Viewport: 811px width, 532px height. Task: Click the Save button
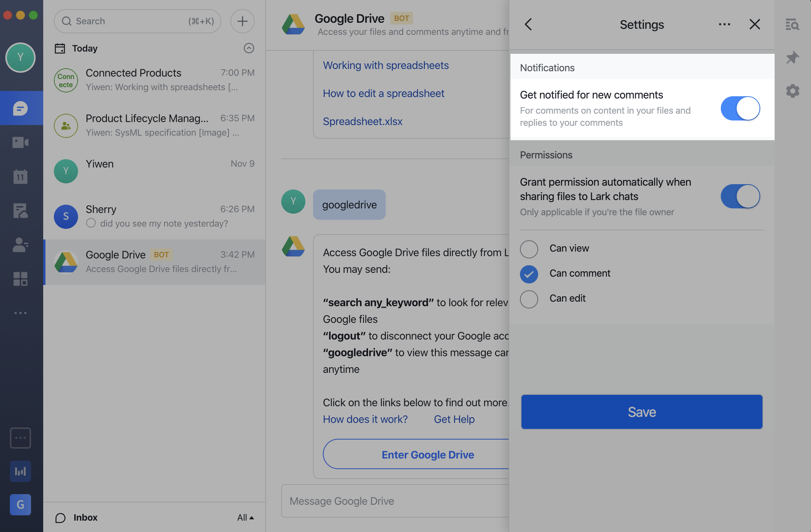point(642,412)
